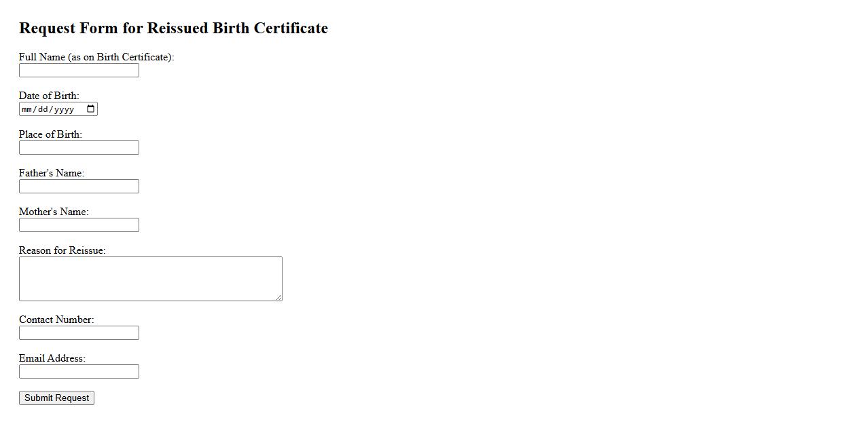Select the year segment of the date field

pyautogui.click(x=64, y=109)
